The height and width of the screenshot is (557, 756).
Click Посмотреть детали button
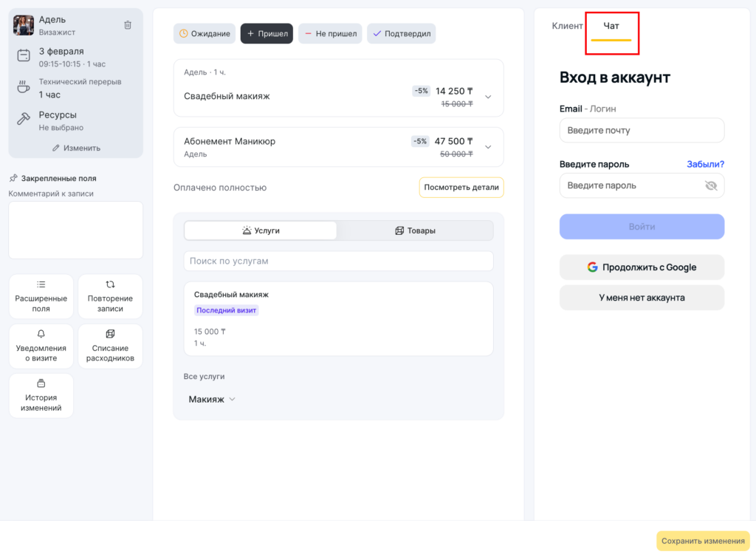461,188
